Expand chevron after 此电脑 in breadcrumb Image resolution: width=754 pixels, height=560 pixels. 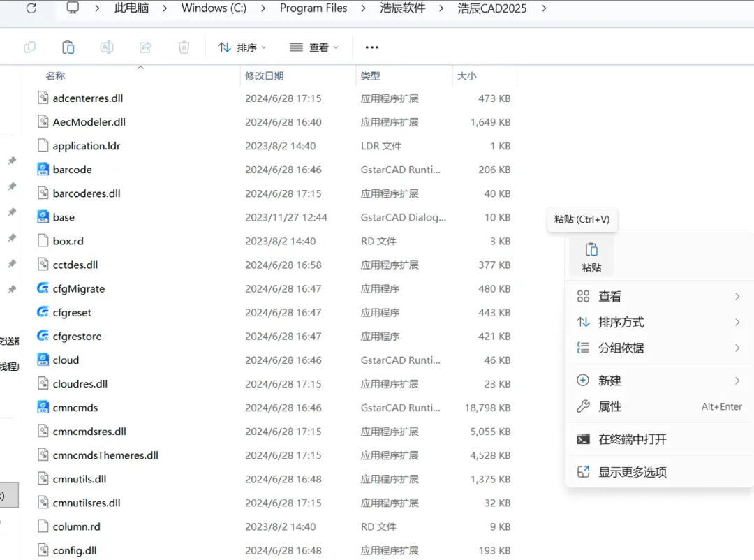pyautogui.click(x=165, y=8)
